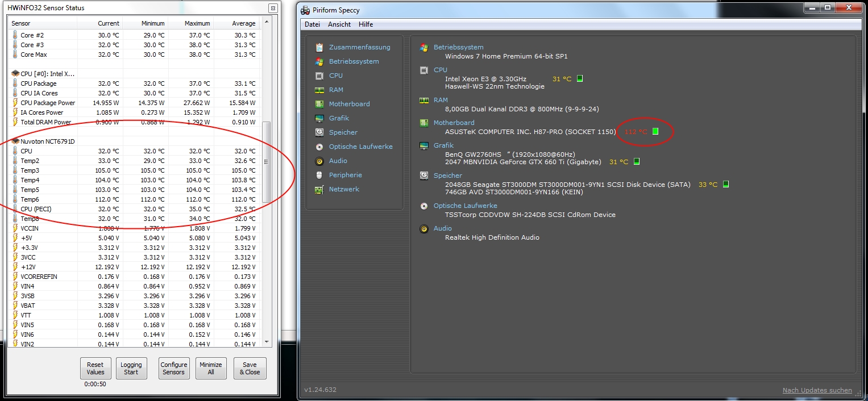Select CPU in Speccy sidebar
Viewport: 868px width, 401px height.
[336, 76]
